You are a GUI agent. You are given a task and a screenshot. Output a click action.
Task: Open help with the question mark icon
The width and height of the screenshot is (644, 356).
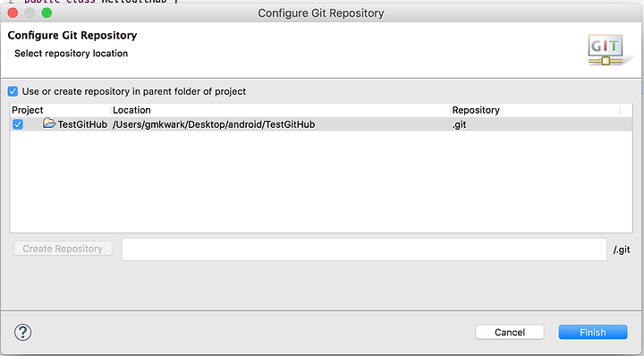[x=22, y=332]
